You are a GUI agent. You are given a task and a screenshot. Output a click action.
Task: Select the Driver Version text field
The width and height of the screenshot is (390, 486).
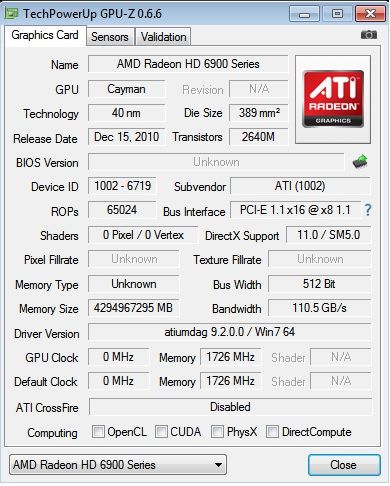point(229,332)
